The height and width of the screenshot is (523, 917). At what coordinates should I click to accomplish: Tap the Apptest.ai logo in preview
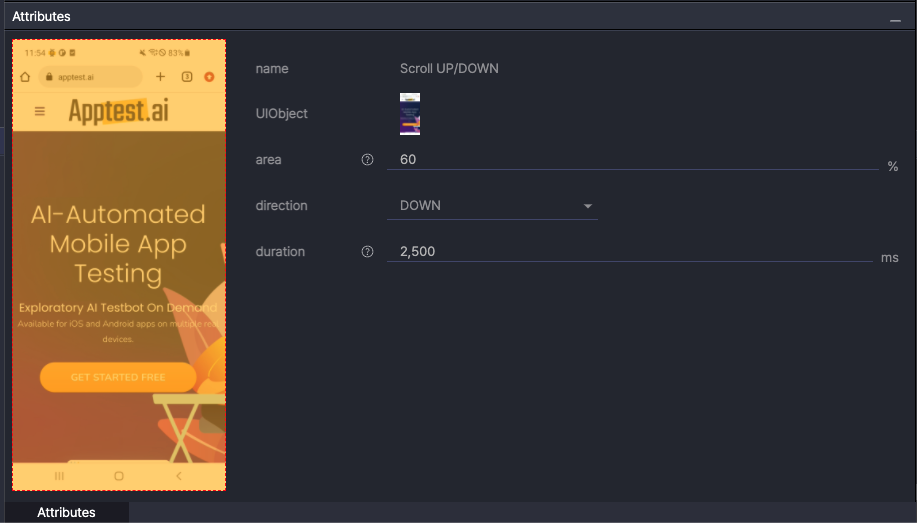tap(119, 111)
